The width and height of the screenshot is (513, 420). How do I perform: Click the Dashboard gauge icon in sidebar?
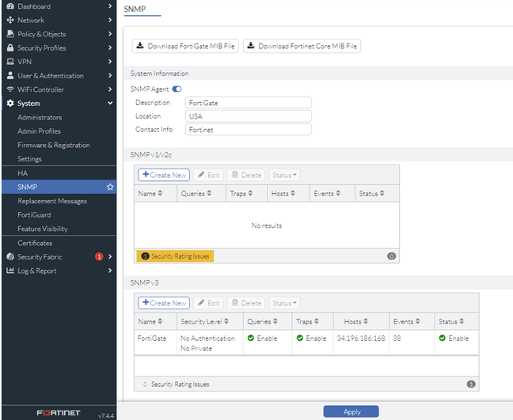pos(10,6)
